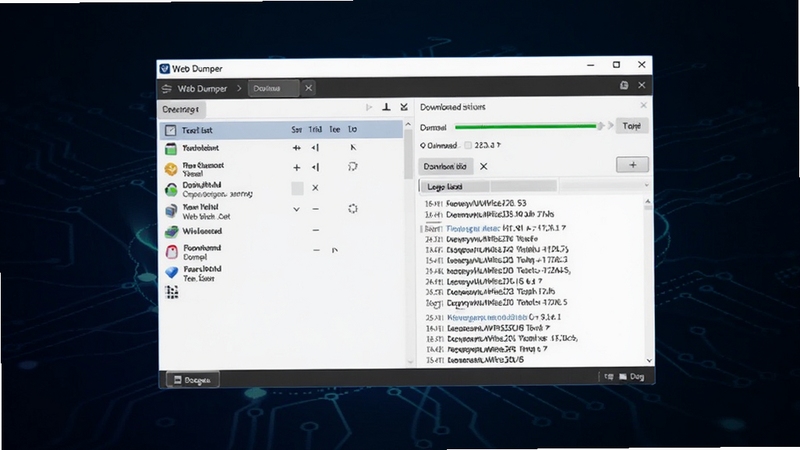Click the X icon in headphones row
Image resolution: width=800 pixels, height=450 pixels.
pos(315,188)
